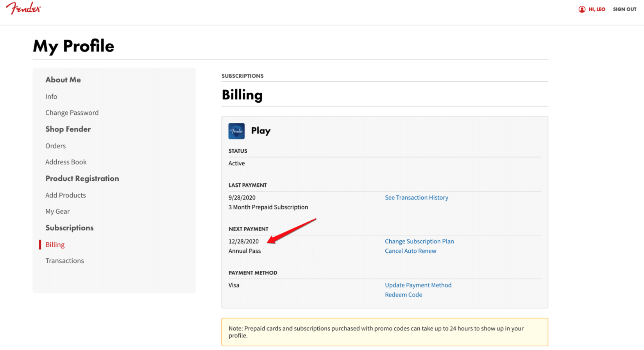Click the NEXT PAYMENT label
This screenshot has width=644, height=350.
click(249, 229)
